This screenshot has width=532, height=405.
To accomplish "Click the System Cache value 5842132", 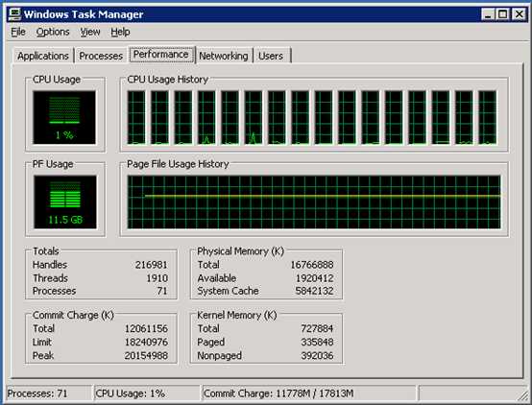I will point(314,291).
